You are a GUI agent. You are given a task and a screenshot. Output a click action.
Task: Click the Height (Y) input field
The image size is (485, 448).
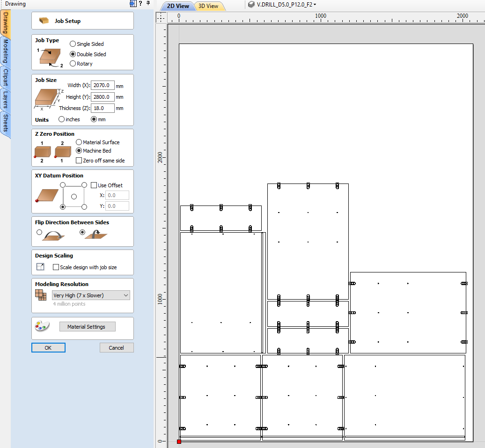103,97
